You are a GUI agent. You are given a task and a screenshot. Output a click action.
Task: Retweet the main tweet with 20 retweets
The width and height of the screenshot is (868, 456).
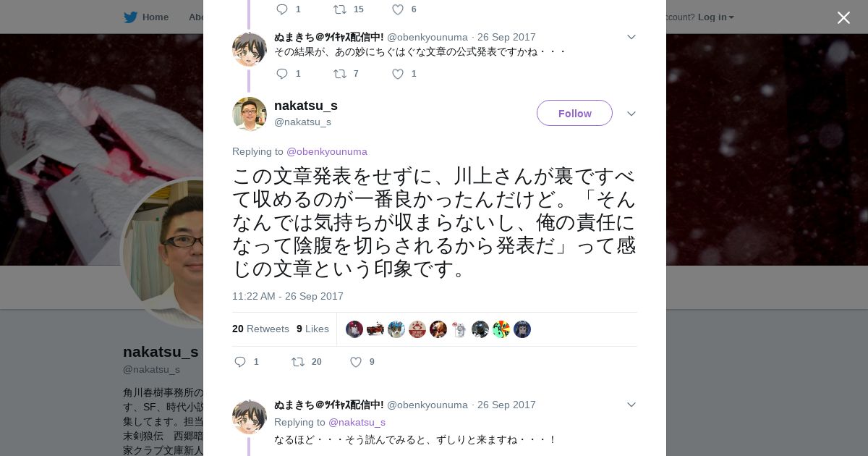tap(298, 362)
